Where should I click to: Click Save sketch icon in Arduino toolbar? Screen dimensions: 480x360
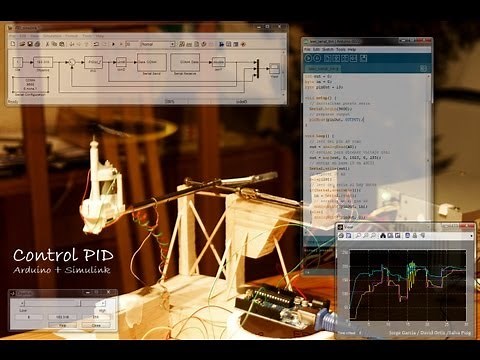coord(345,58)
